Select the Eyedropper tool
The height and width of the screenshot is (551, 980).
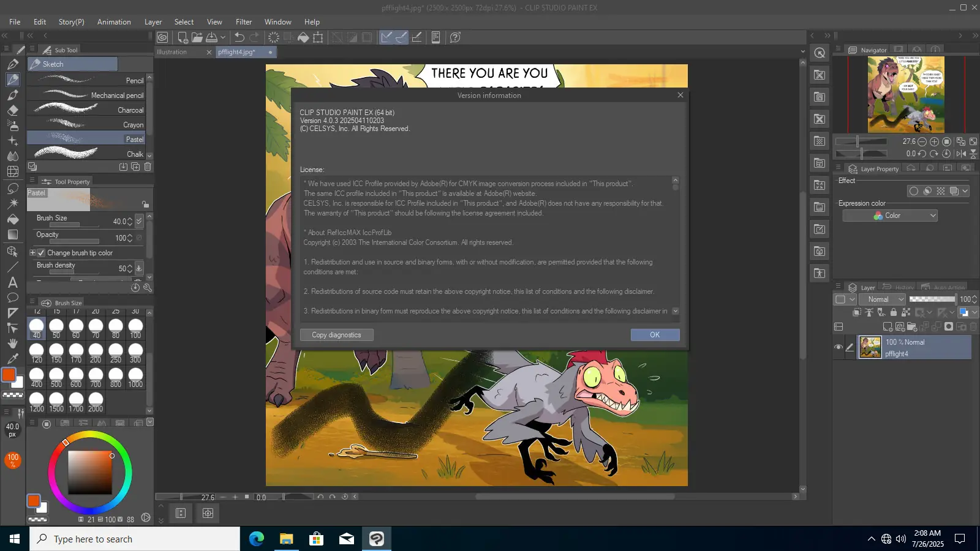pyautogui.click(x=12, y=359)
